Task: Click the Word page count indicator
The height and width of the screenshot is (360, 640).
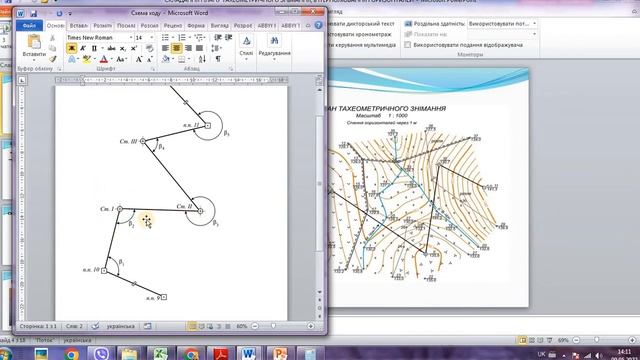Action: click(38, 326)
